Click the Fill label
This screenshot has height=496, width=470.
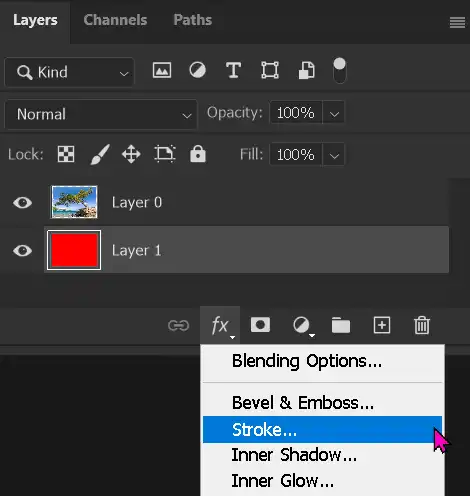[252, 155]
